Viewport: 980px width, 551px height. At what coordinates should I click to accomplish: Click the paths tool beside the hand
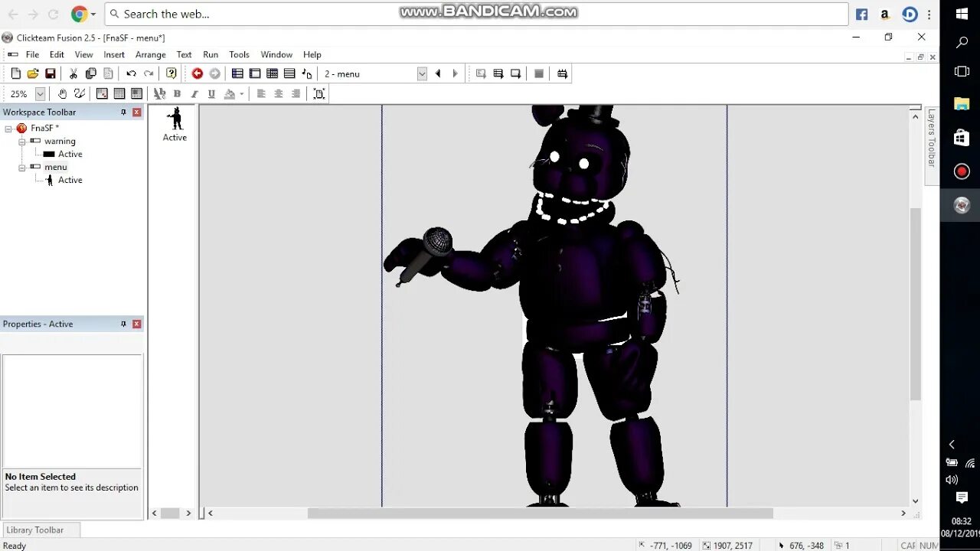pos(79,93)
